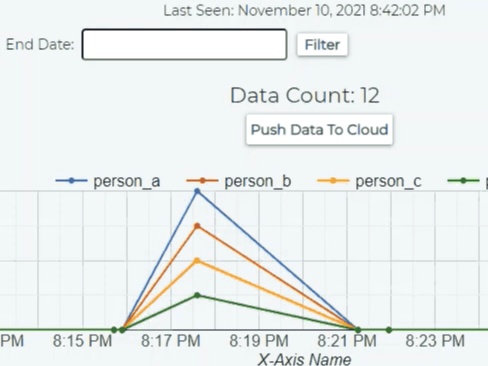Click the Filter button
Screen dimensions: 488x366
(x=322, y=44)
